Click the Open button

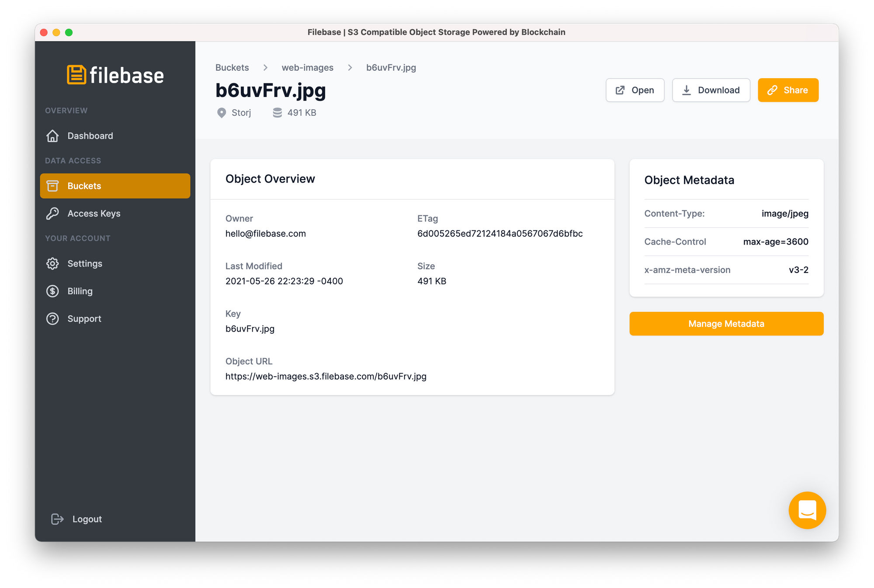(635, 90)
